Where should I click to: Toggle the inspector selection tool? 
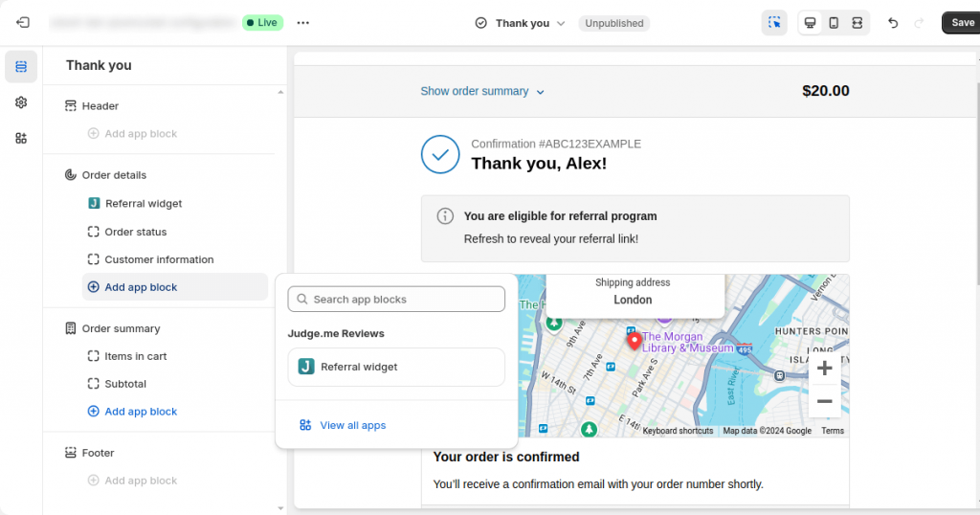(774, 23)
